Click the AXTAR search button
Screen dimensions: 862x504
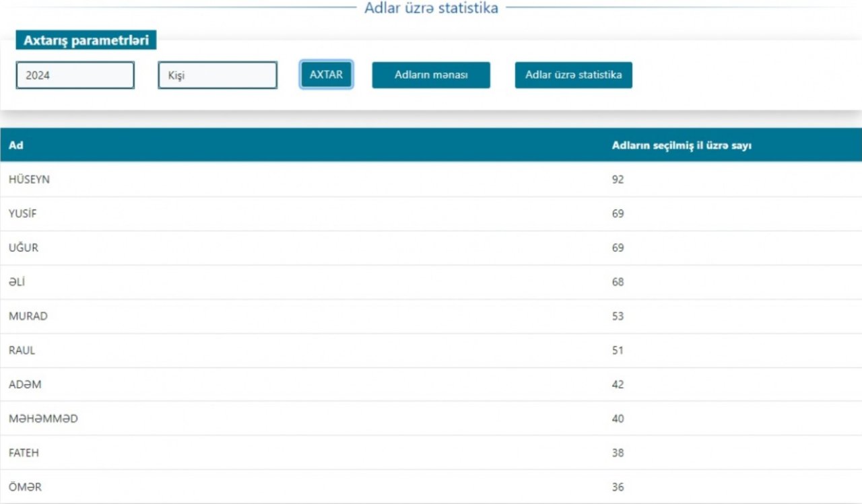point(326,75)
